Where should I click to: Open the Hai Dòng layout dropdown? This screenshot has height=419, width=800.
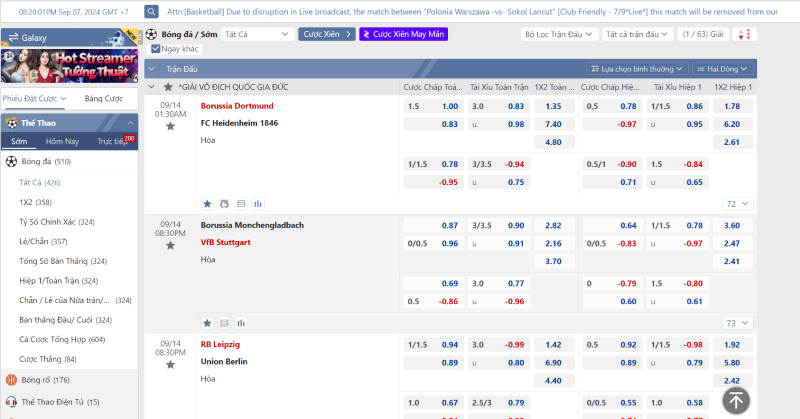[x=722, y=69]
